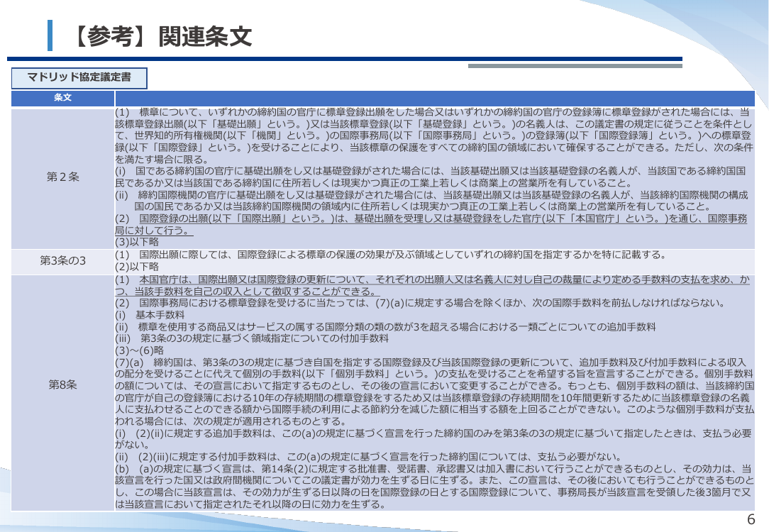
Task: Click the line starting (iii) 第3条の3の規定に基づく
Action: (252, 338)
